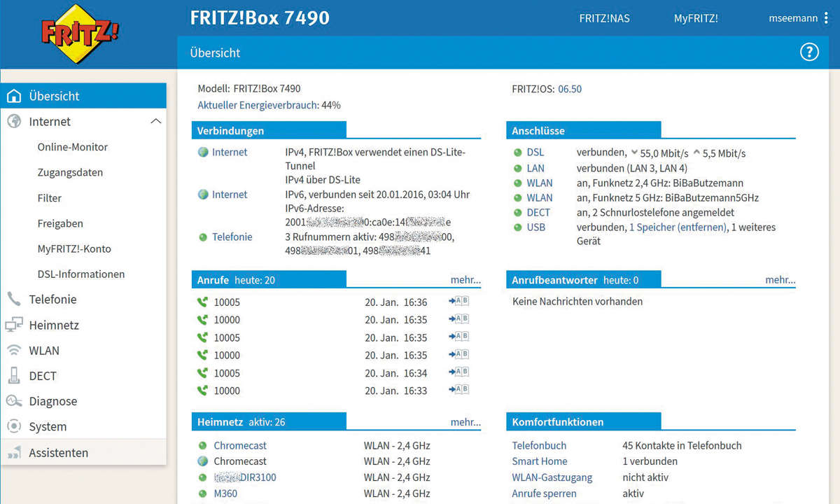Click the Diagnose stethoscope icon
Screen dimensions: 840x504
(14, 401)
